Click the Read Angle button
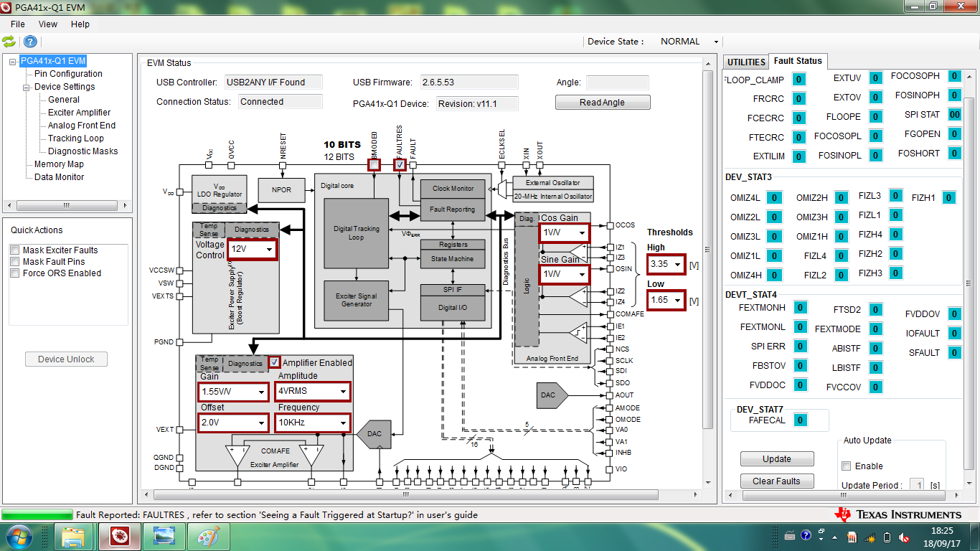 click(x=603, y=103)
